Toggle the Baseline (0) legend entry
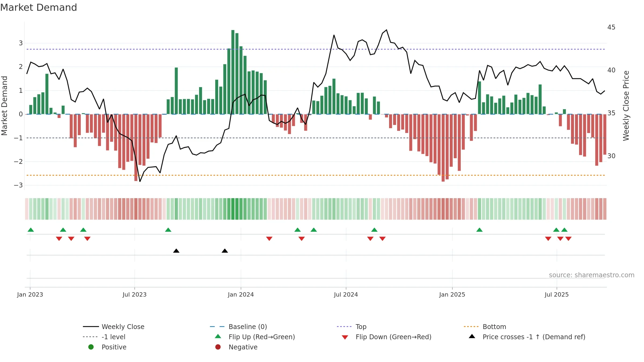 (x=238, y=327)
